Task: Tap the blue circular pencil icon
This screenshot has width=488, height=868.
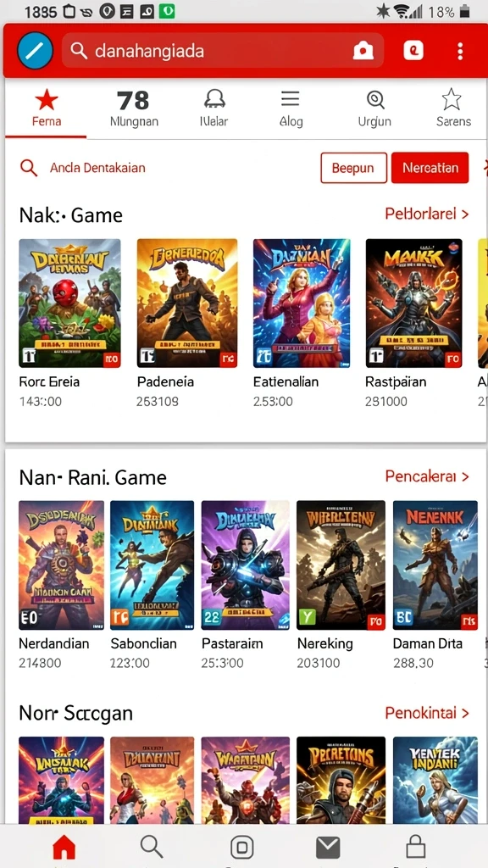Action: [35, 51]
